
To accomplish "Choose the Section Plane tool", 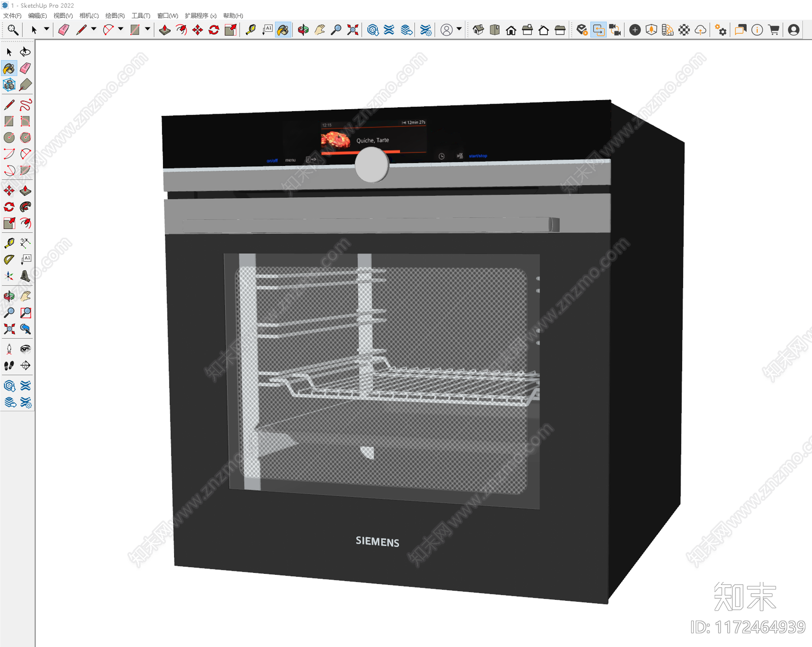I will (25, 365).
